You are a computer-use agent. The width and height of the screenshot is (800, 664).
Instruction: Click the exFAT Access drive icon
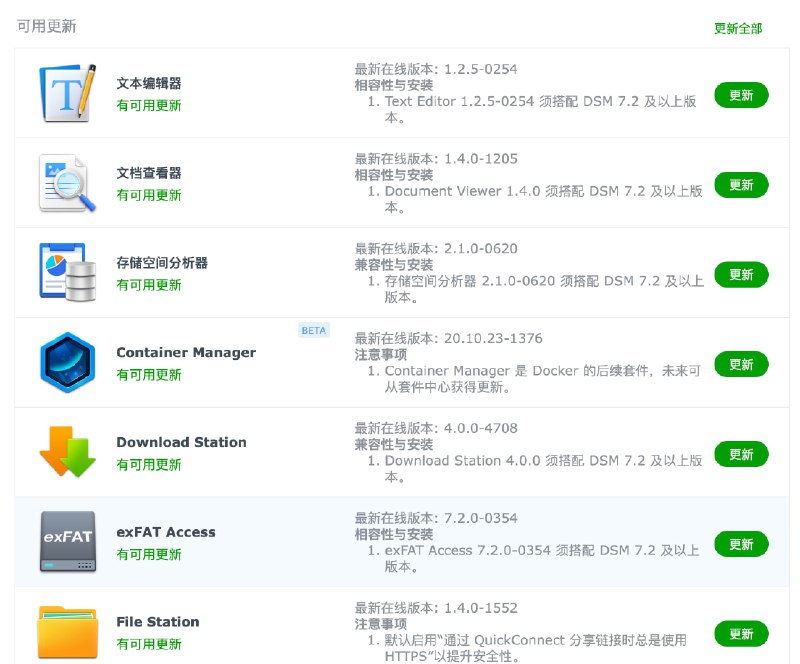(66, 541)
